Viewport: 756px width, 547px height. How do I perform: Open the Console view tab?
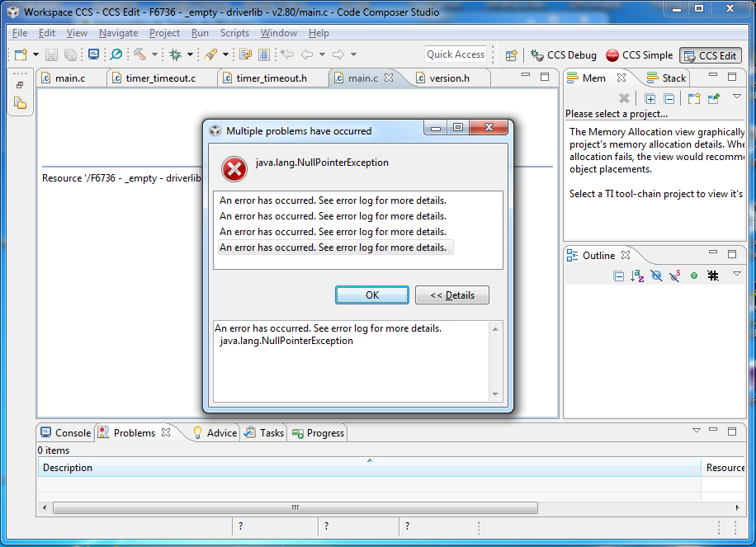65,433
